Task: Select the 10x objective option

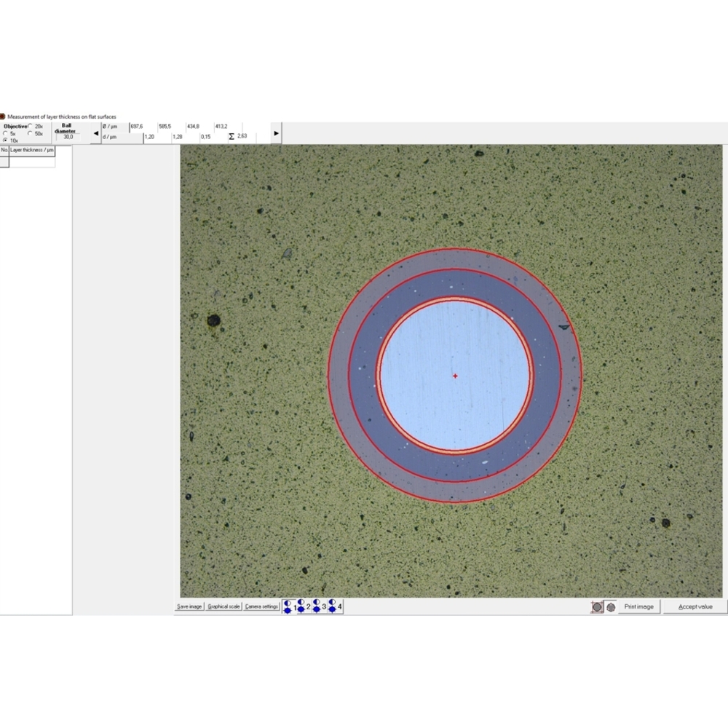Action: [x=6, y=141]
